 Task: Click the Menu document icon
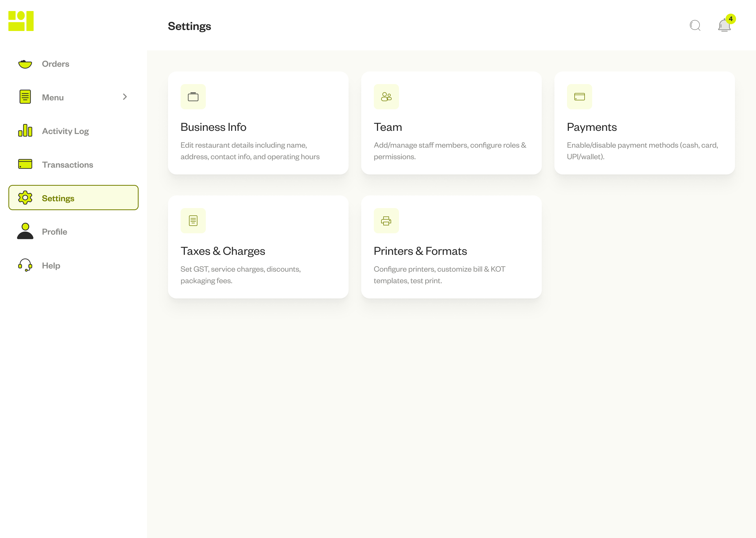25,97
